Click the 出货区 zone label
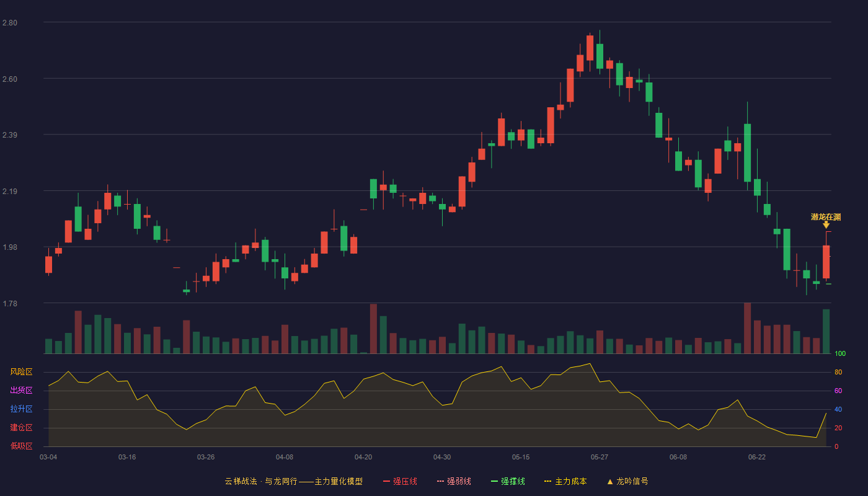 click(21, 391)
